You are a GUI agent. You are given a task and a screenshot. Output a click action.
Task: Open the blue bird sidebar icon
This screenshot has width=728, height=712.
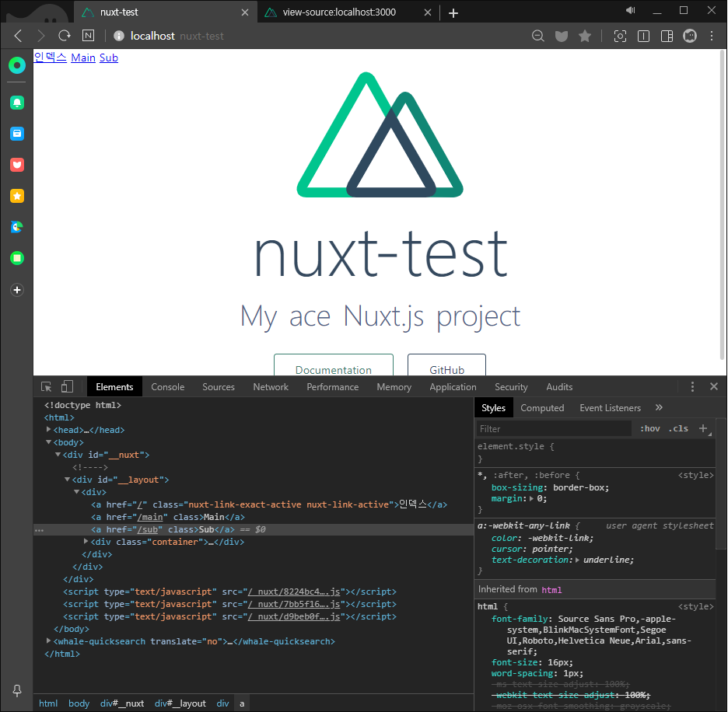[x=17, y=227]
